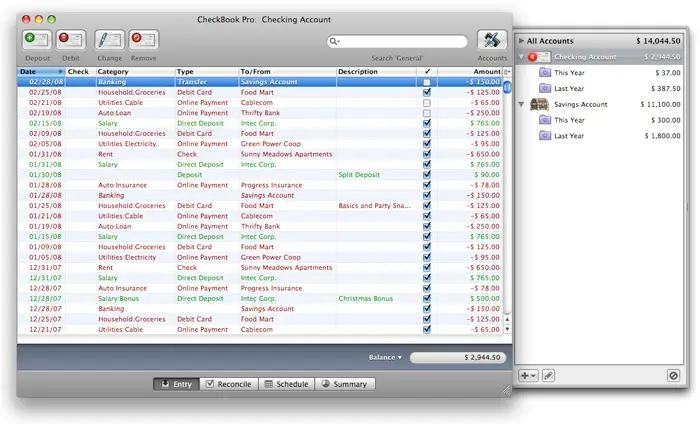The image size is (700, 424).
Task: Click the cleared checkmark column header
Action: pos(427,71)
